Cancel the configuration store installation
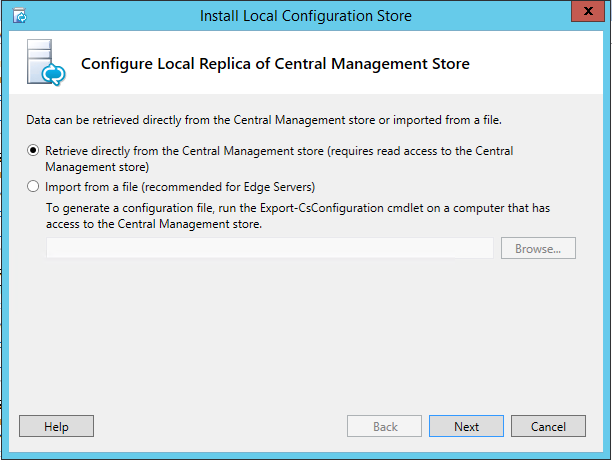Screen dimensions: 612x461 (548, 426)
